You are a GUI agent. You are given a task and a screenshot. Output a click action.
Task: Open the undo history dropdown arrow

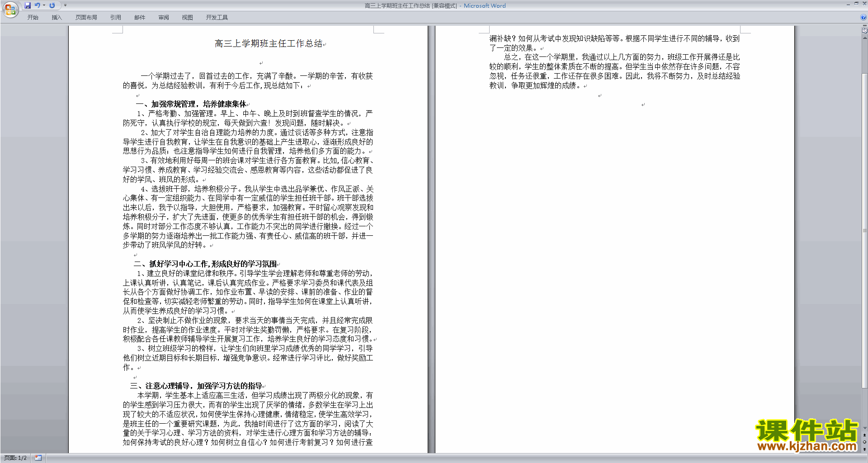[44, 5]
